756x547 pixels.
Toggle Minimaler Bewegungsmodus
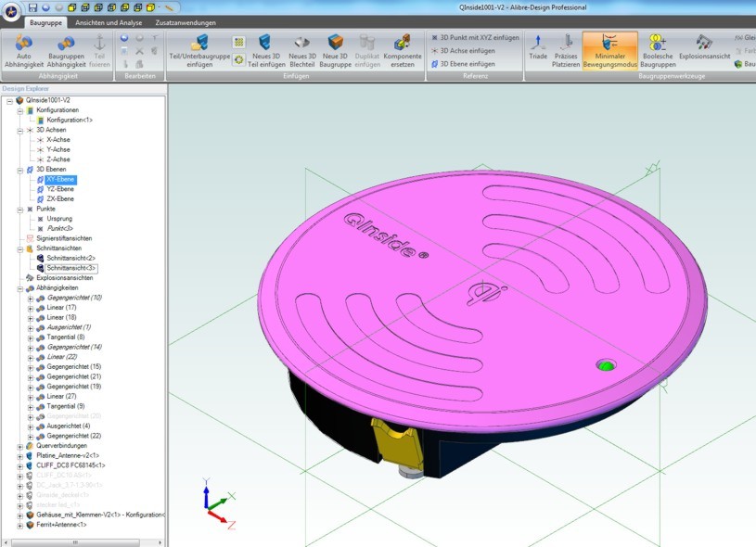click(610, 51)
